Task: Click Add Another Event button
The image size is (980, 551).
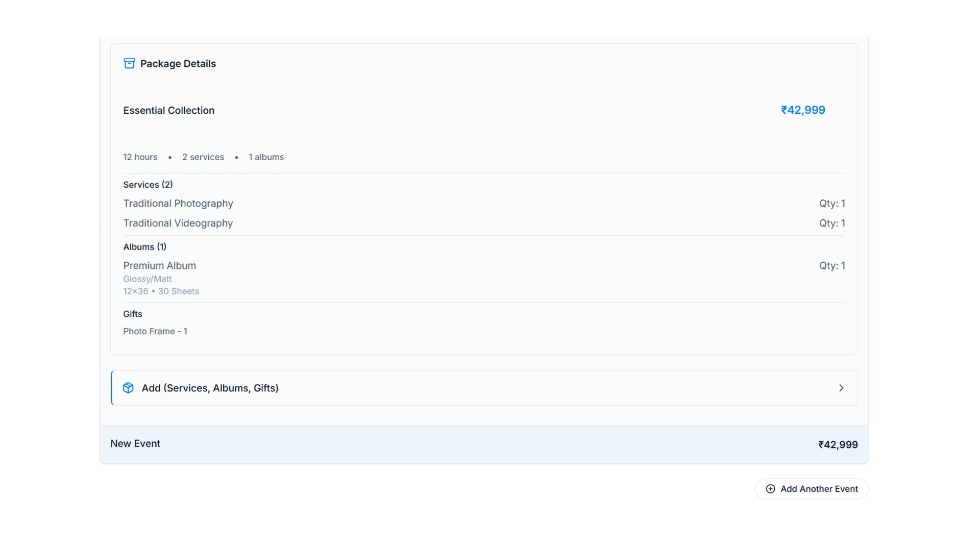Action: click(812, 489)
